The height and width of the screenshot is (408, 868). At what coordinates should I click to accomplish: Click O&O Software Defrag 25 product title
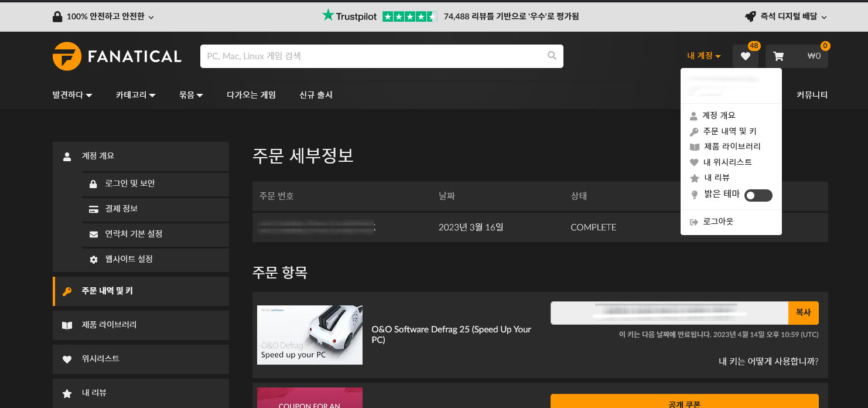pyautogui.click(x=452, y=334)
